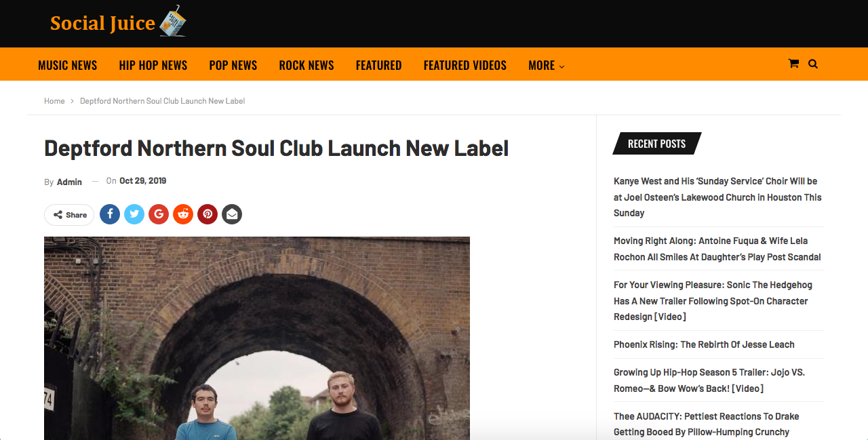Share article on Twitter icon

134,214
